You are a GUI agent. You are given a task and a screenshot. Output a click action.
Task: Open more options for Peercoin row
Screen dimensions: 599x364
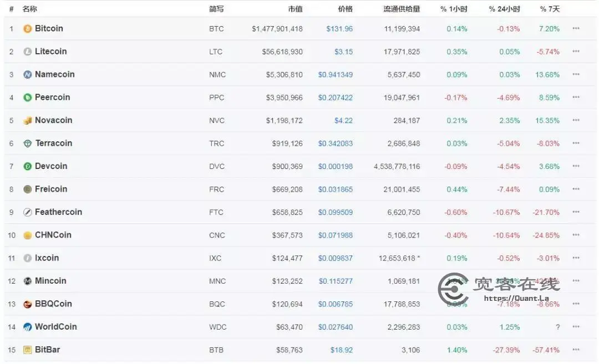tap(576, 97)
